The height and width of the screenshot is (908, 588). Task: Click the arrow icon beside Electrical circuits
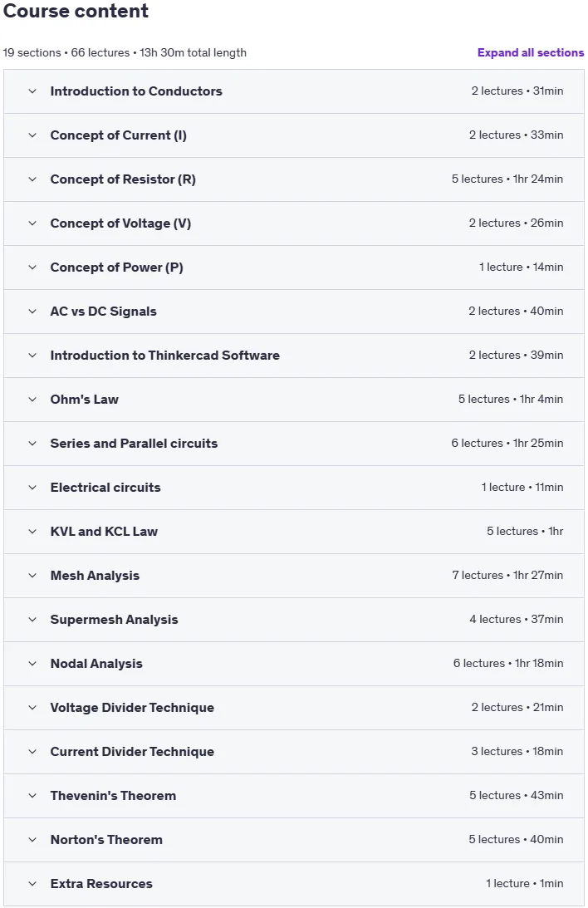coord(32,488)
